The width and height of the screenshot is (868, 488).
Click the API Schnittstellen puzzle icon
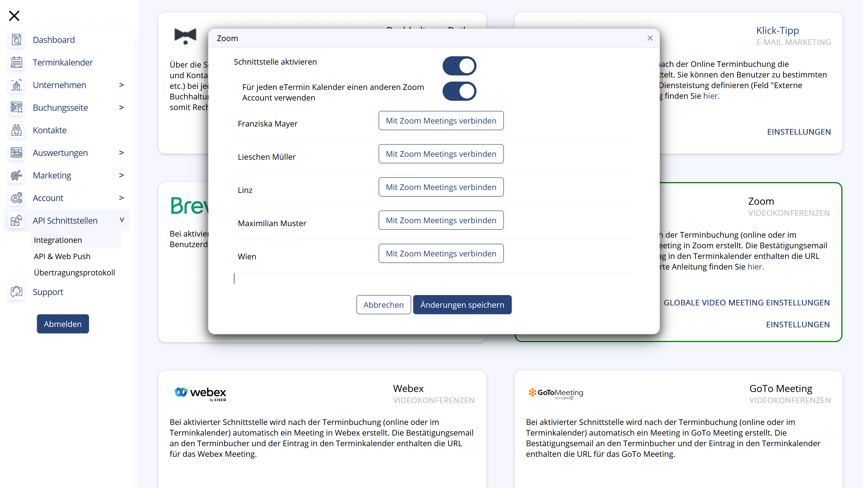click(x=16, y=221)
